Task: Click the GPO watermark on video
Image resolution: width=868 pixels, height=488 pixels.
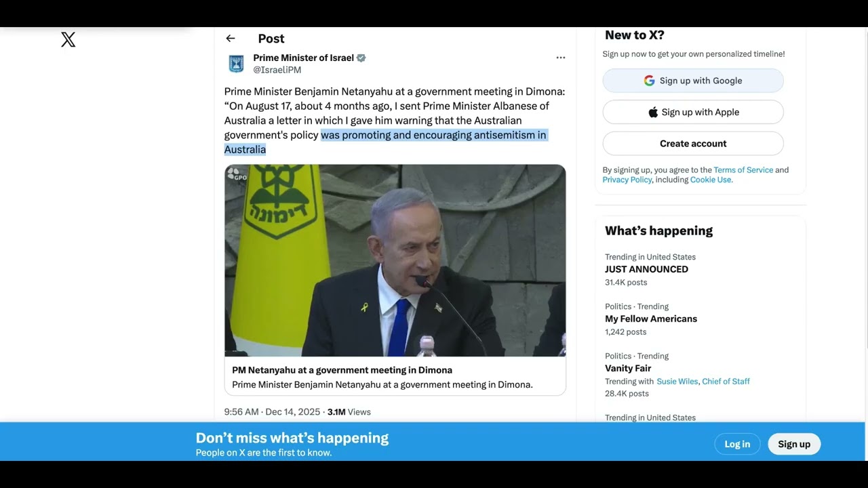Action: (x=237, y=175)
